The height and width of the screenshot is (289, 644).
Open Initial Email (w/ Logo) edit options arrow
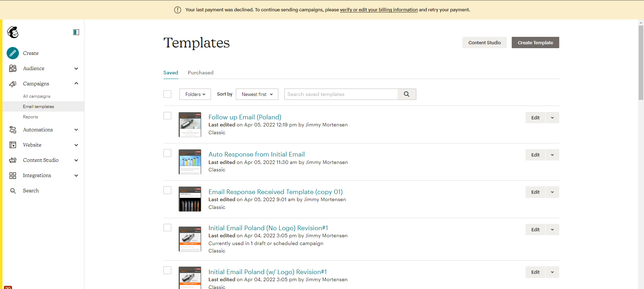552,272
